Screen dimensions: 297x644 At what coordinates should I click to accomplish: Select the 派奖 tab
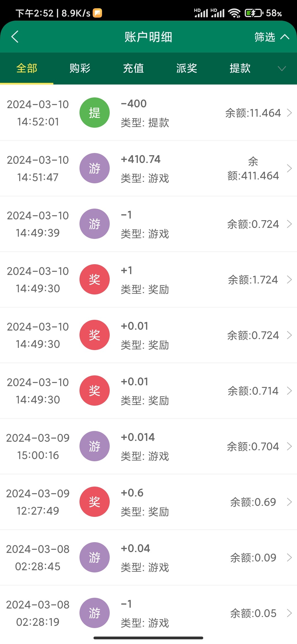(x=187, y=68)
